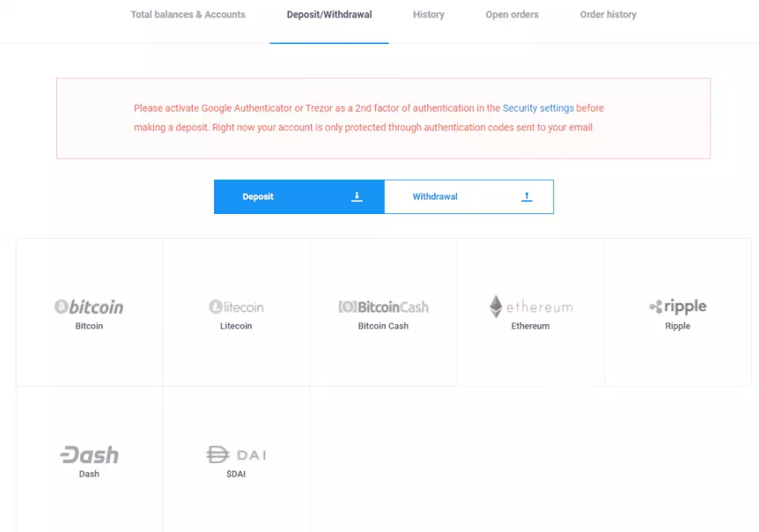Viewport: 759px width, 532px height.
Task: Choose the Bitcoin Cash logo
Action: 383,307
